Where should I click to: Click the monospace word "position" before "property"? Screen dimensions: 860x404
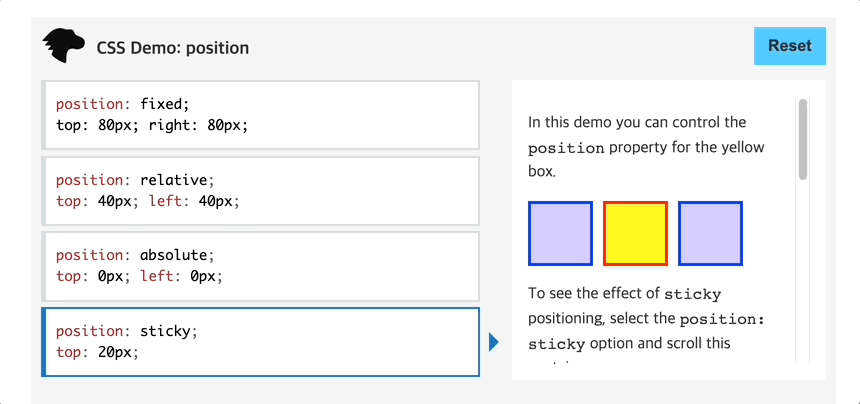(x=567, y=148)
